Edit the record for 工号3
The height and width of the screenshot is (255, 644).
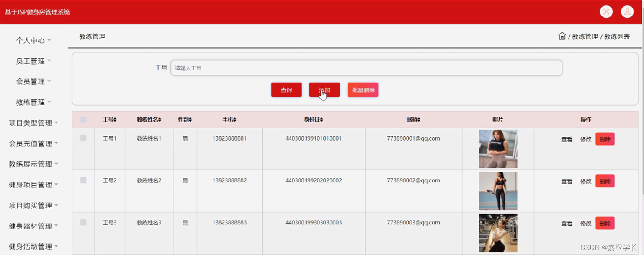586,224
